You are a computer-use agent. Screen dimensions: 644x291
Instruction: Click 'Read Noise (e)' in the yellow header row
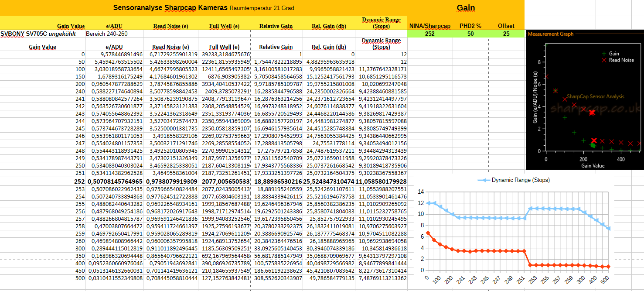(x=170, y=26)
